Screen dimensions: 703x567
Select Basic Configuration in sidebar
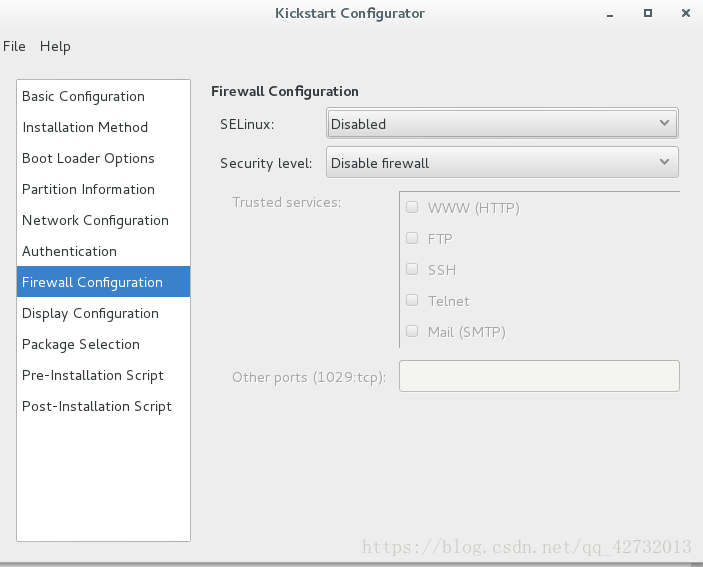pos(104,96)
